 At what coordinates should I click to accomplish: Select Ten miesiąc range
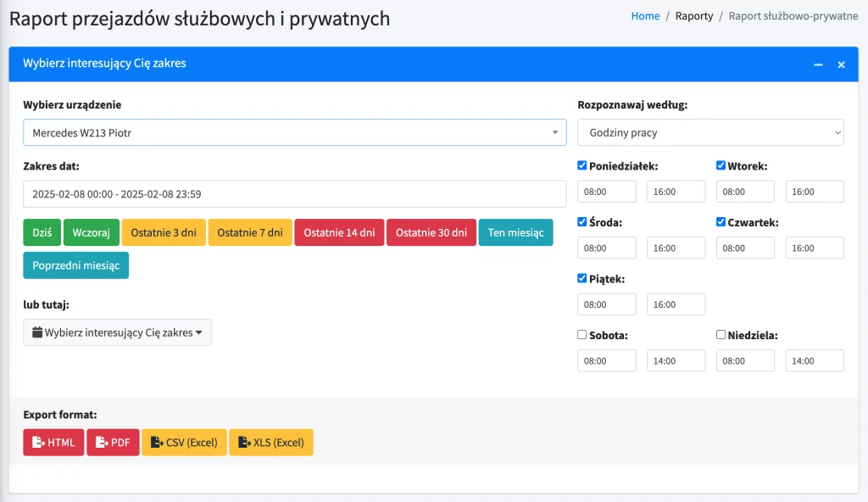click(516, 232)
